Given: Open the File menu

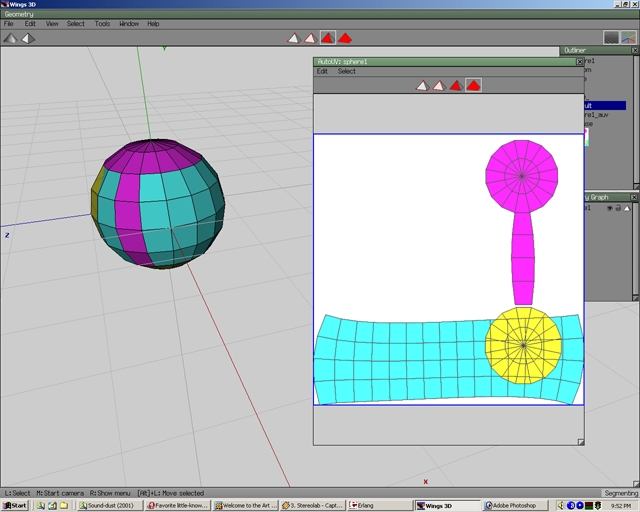Looking at the screenshot, I should pyautogui.click(x=9, y=24).
